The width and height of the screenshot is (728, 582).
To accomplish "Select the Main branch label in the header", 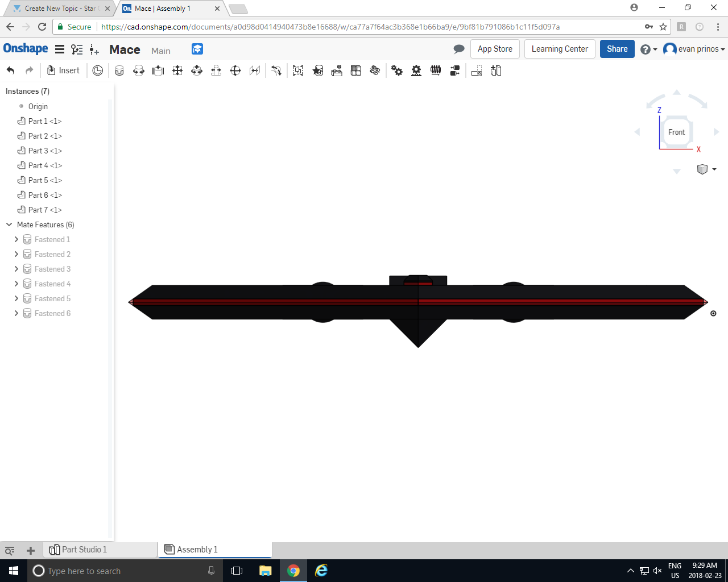I will (160, 51).
